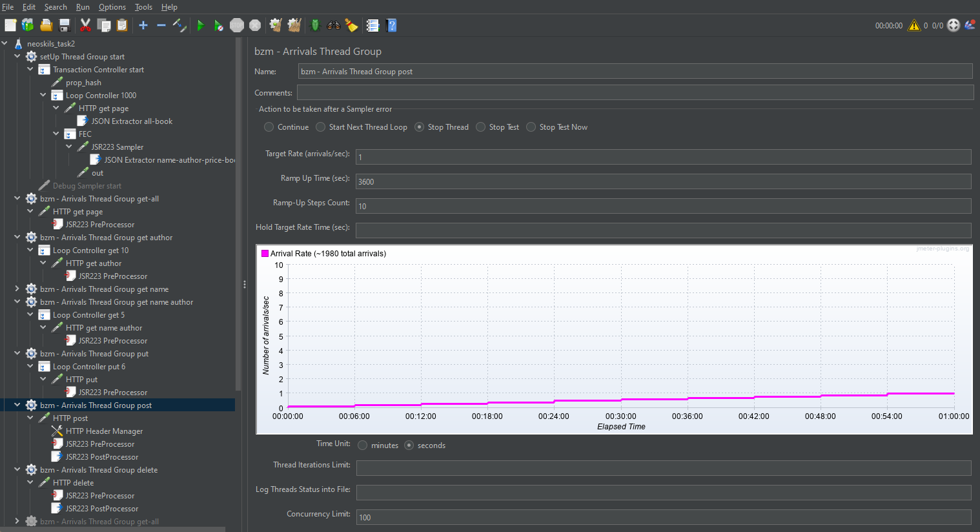
Task: Open the Options menu
Action: (x=112, y=7)
